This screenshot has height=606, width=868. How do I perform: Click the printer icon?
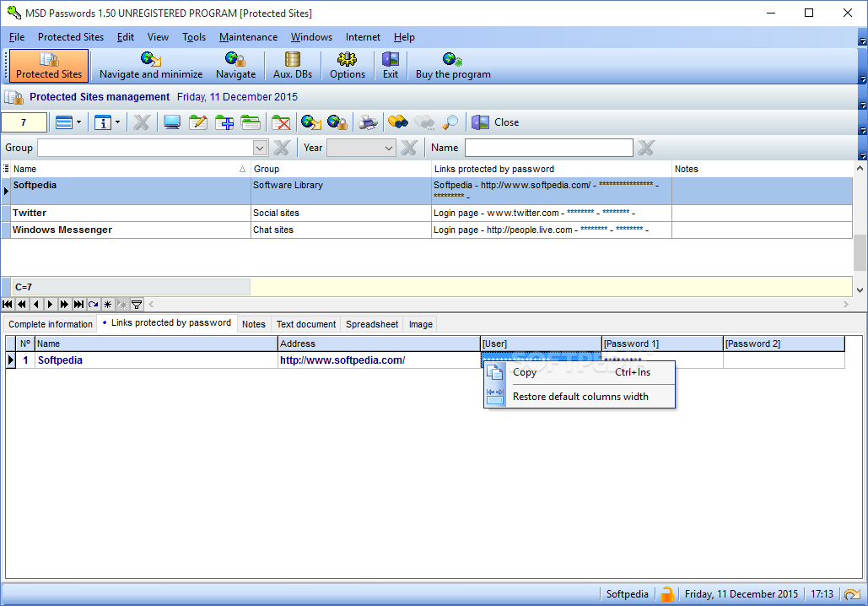[368, 122]
